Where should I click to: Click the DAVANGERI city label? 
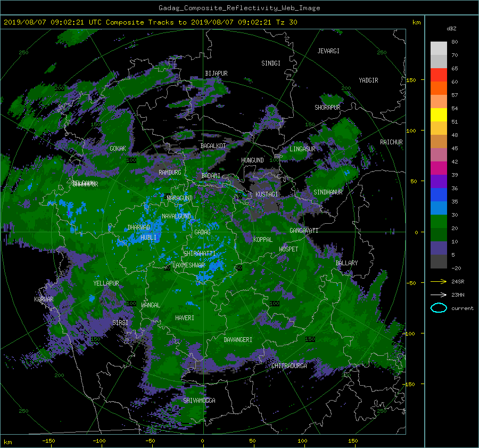point(238,339)
